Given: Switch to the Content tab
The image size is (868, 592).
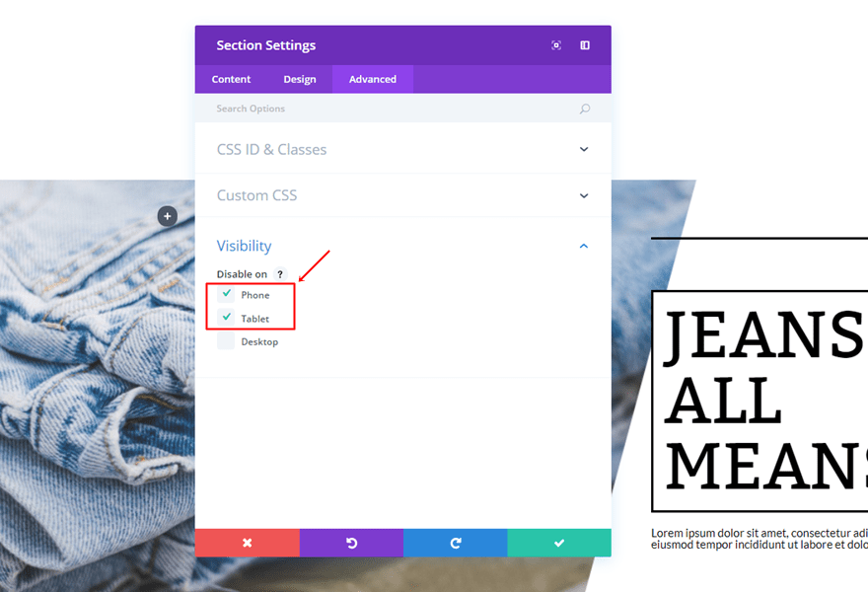Looking at the screenshot, I should pyautogui.click(x=231, y=79).
